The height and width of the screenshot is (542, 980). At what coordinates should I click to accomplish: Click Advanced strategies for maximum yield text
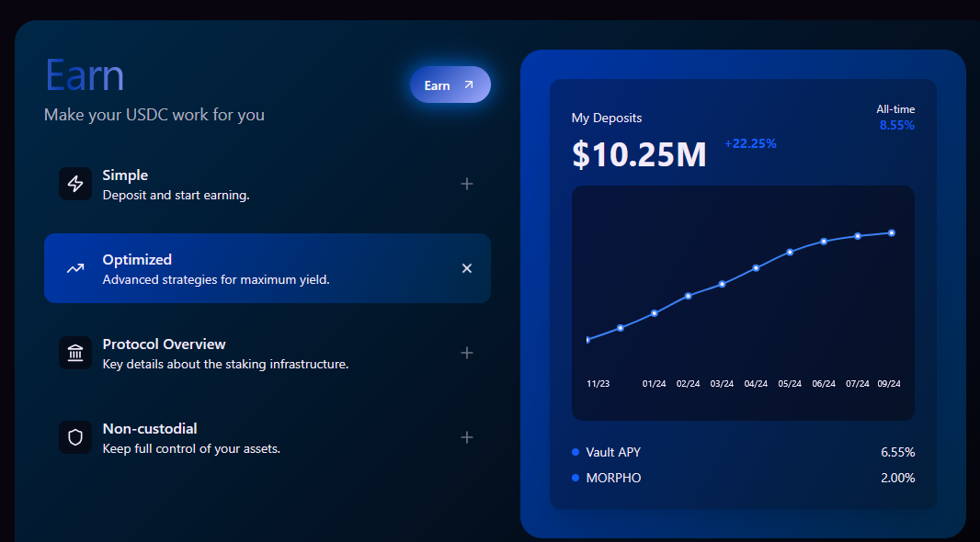[216, 280]
